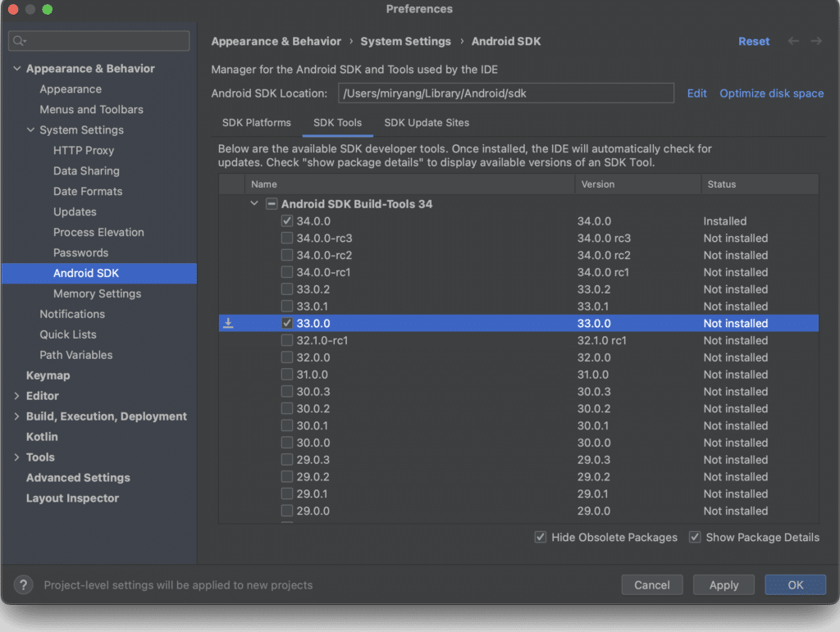Go forward with the right arrow
This screenshot has height=632, width=840.
[x=816, y=41]
